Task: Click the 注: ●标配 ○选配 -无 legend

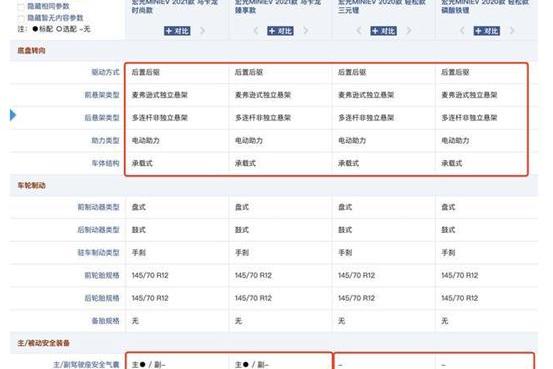Action: (54, 29)
